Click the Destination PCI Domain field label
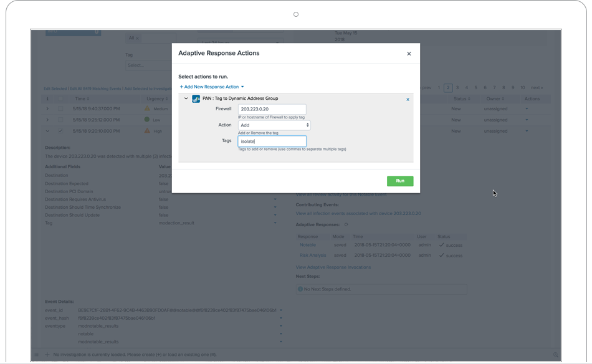This screenshot has width=592, height=364. pyautogui.click(x=69, y=191)
